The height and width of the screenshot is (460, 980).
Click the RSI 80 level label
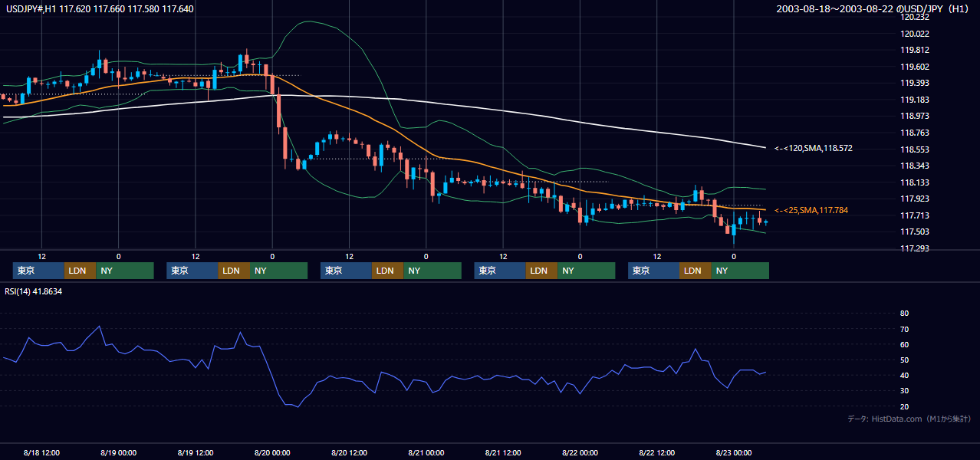pyautogui.click(x=904, y=314)
